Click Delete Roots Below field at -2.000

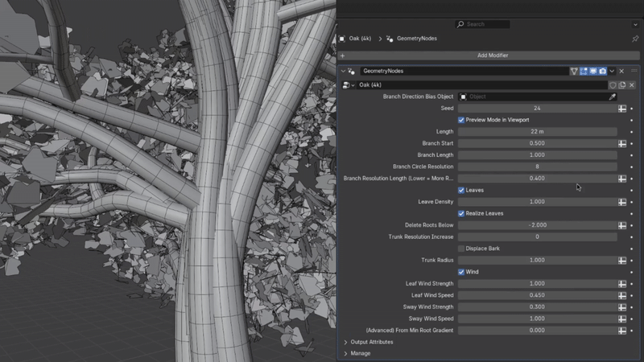point(537,225)
